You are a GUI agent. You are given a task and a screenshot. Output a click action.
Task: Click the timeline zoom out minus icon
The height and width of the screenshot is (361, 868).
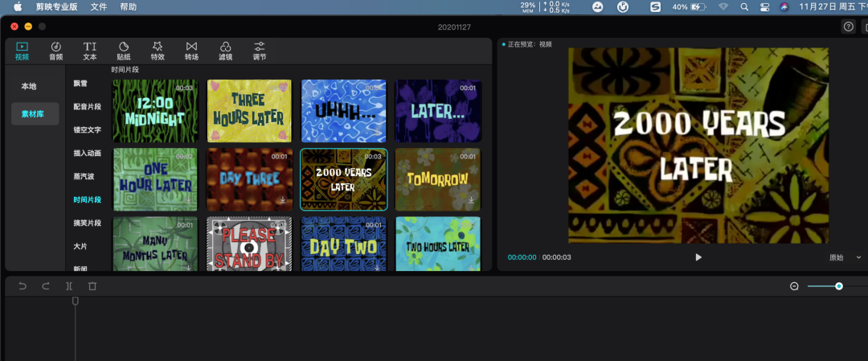click(794, 286)
